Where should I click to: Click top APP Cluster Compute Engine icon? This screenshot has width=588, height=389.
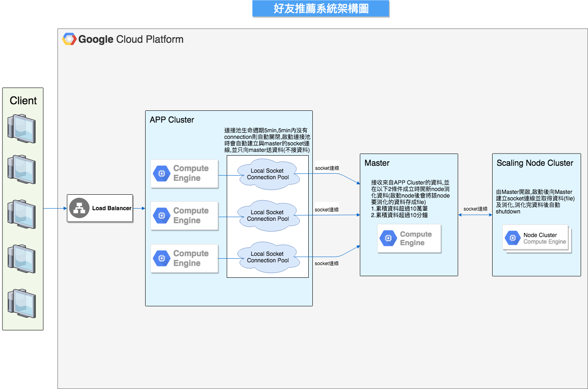(x=162, y=174)
